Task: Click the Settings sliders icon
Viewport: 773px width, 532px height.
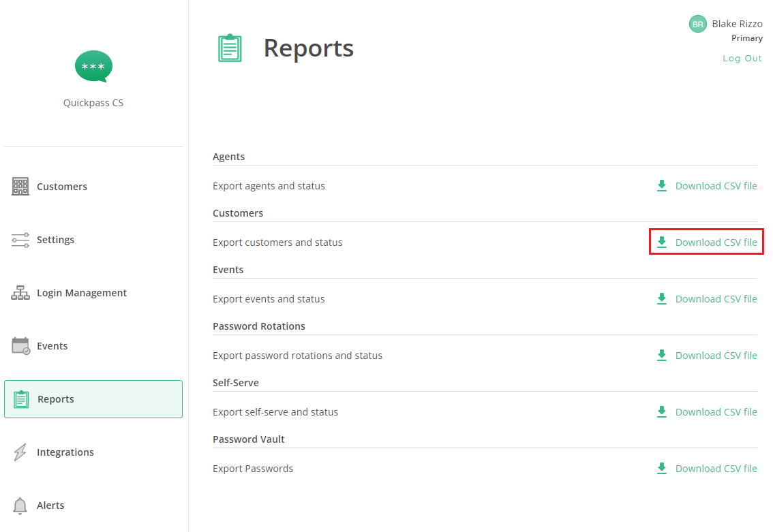Action: (20, 240)
